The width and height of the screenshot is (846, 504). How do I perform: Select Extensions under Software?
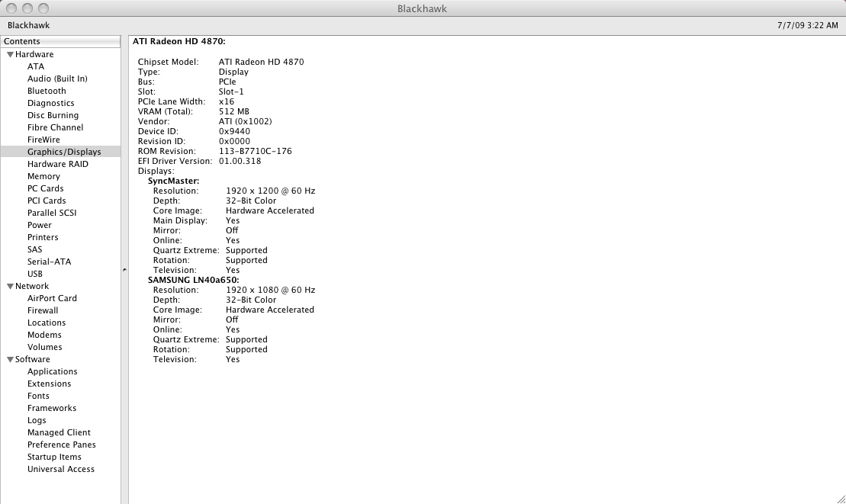[x=49, y=384]
